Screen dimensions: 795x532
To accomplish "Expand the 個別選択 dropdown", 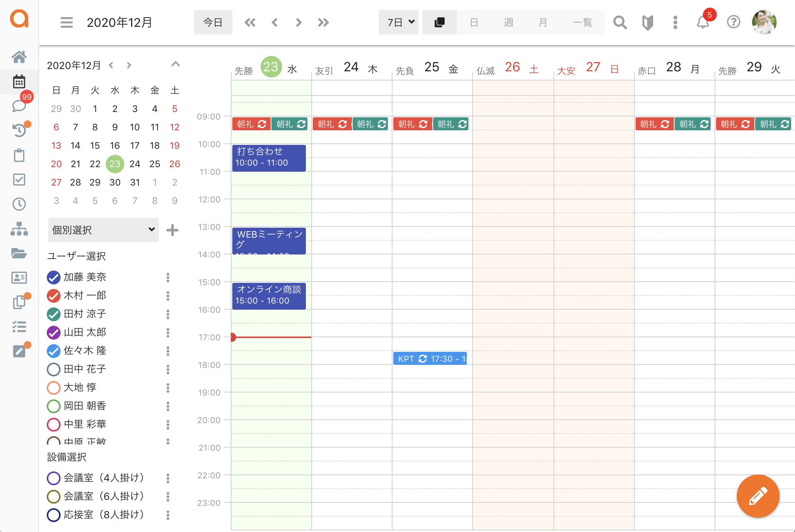I will (x=103, y=230).
